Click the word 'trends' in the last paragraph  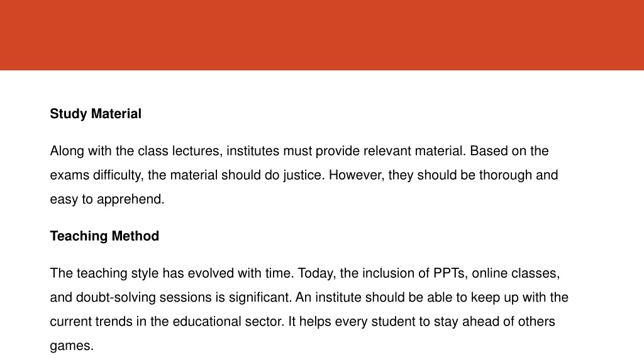point(114,322)
